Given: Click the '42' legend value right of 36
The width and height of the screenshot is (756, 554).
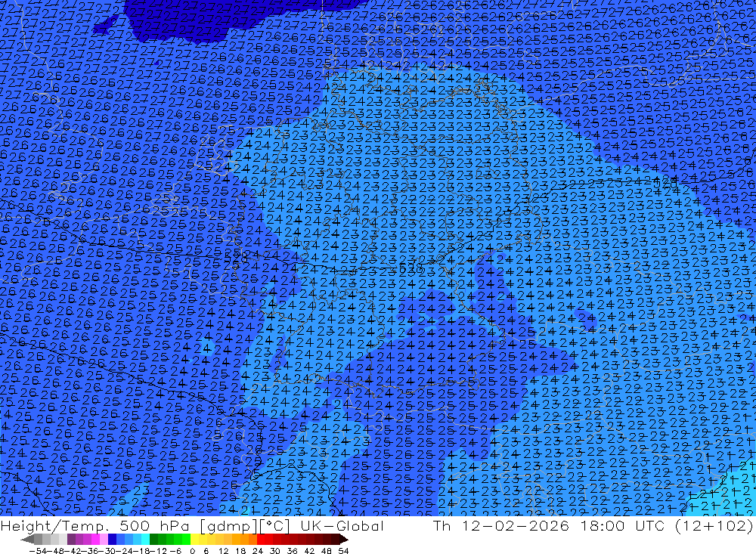Looking at the screenshot, I should [309, 551].
